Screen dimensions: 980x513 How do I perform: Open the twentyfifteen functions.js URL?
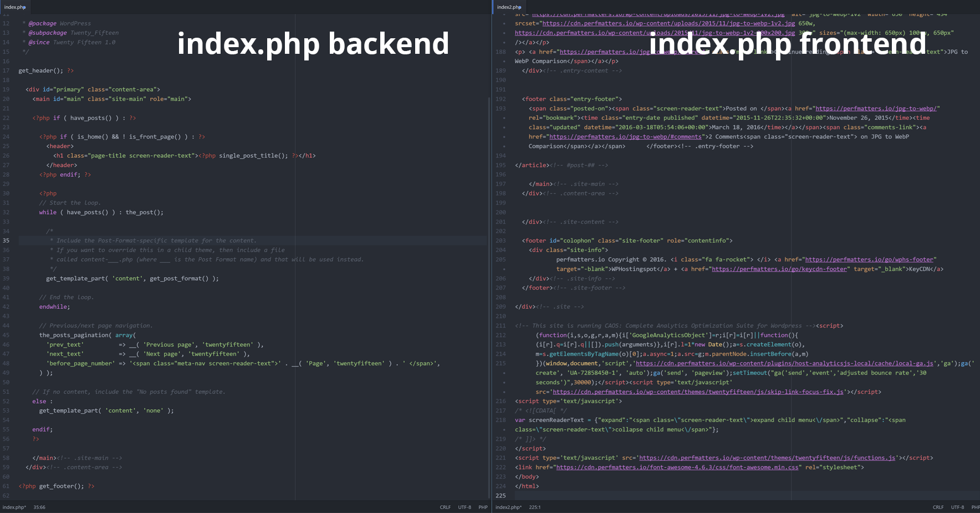tap(767, 458)
